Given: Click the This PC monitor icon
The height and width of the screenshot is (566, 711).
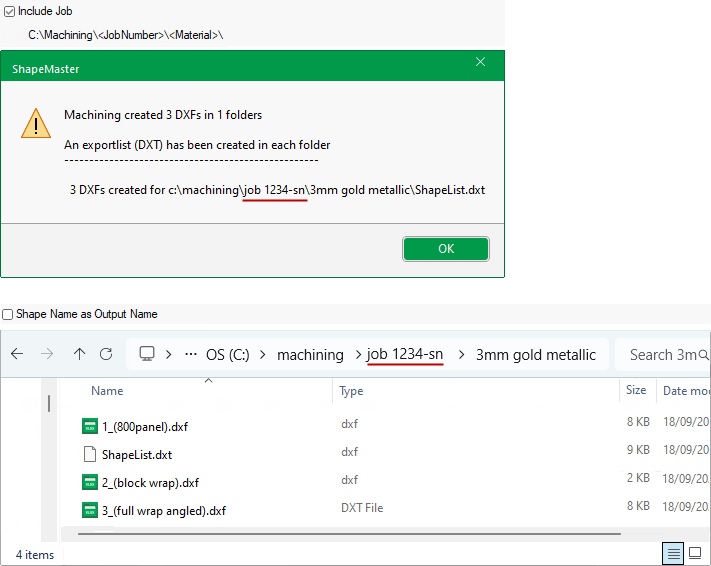Looking at the screenshot, I should (x=147, y=354).
